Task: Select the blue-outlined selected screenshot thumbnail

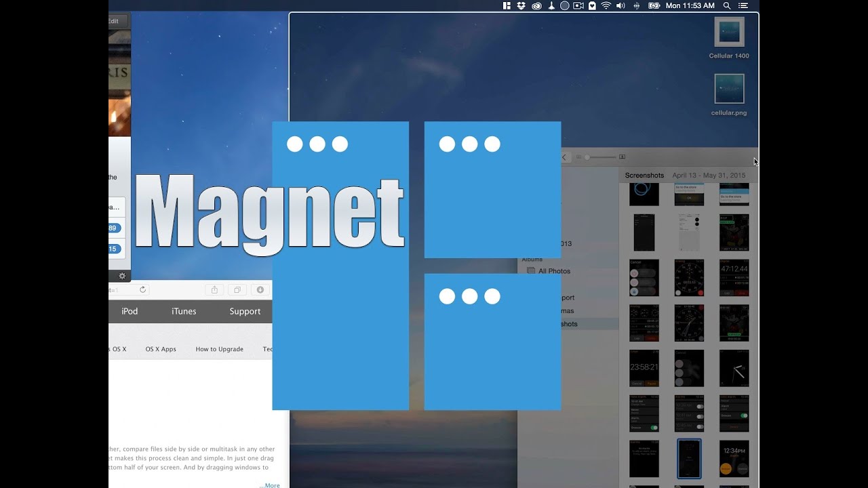Action: [689, 459]
